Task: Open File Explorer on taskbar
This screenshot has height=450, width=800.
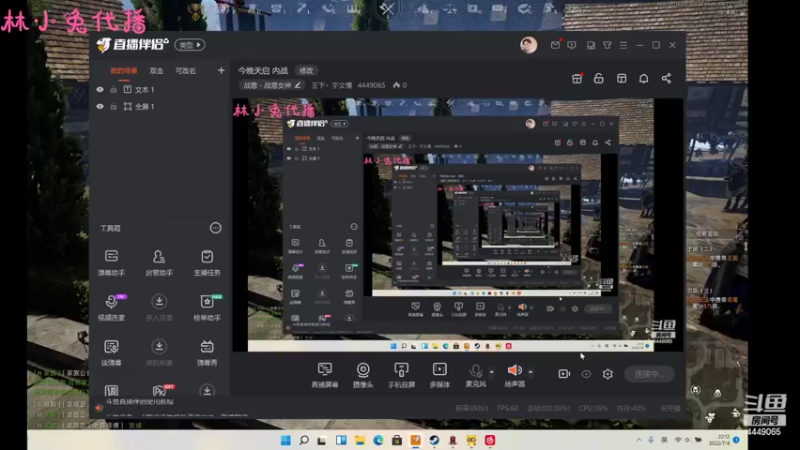Action: (360, 440)
